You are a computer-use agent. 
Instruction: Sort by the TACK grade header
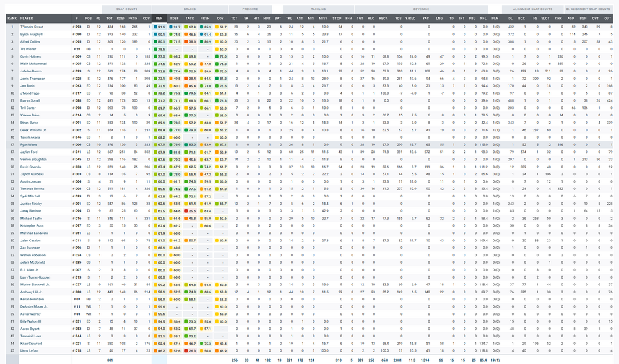pos(190,19)
